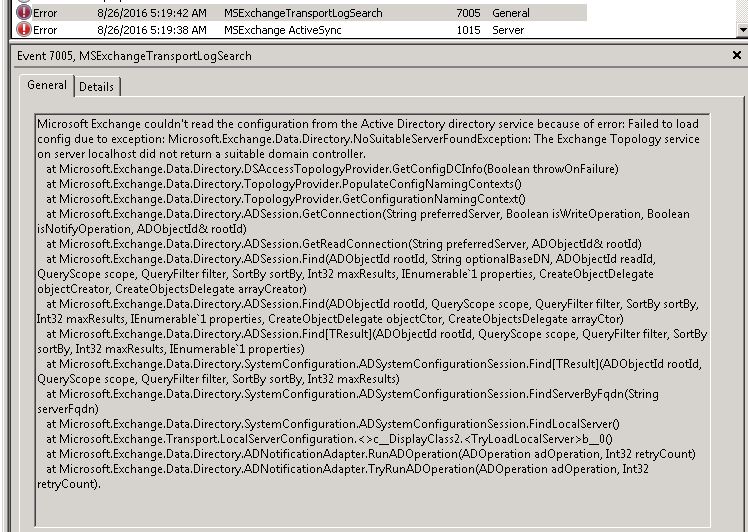Close the Event 7005 preview pane
Viewport: 748px width, 532px height.
click(x=737, y=55)
